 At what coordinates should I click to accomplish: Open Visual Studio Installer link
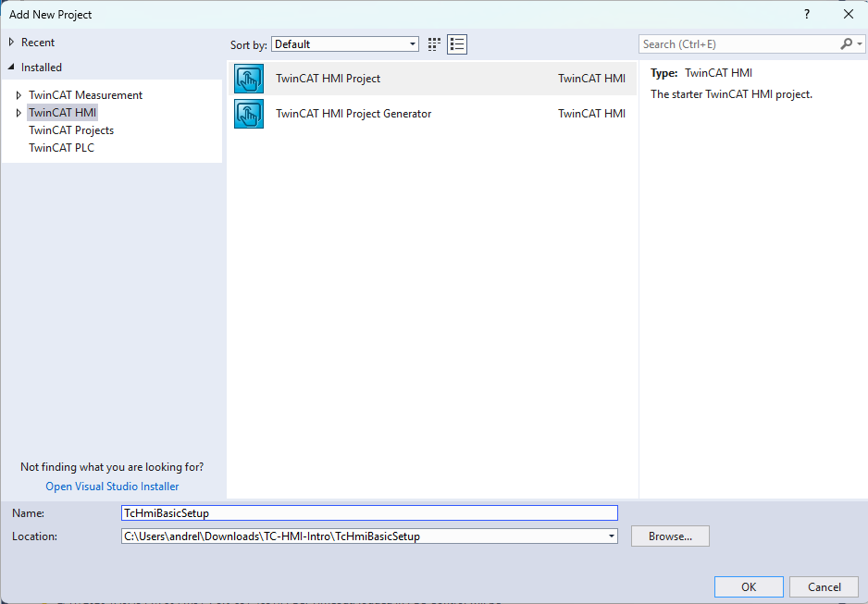[112, 487]
